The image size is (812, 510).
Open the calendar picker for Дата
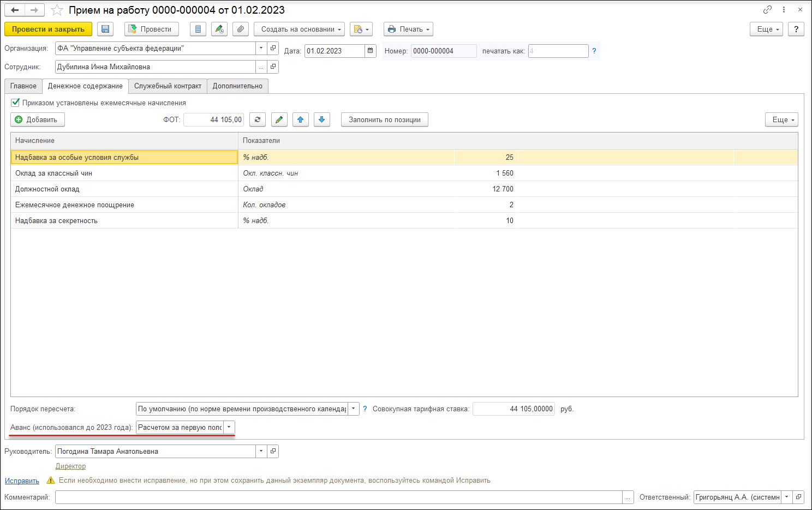point(371,51)
